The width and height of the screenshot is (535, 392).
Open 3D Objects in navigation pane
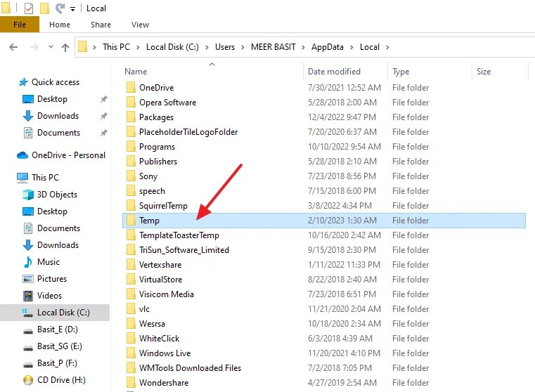tap(57, 195)
